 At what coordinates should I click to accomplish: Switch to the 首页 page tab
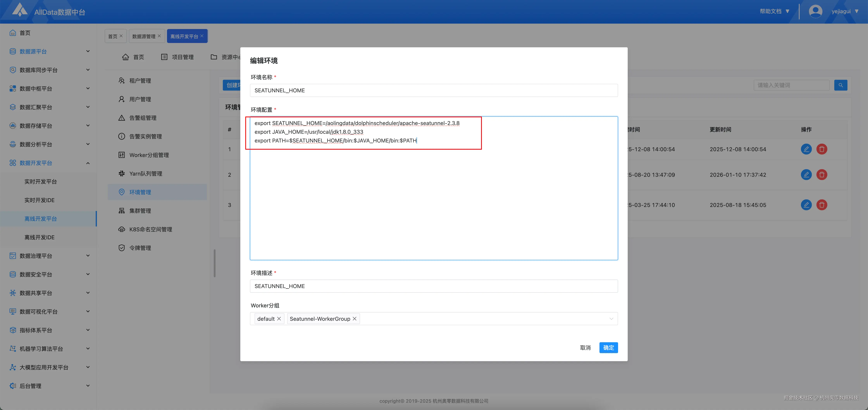click(113, 36)
